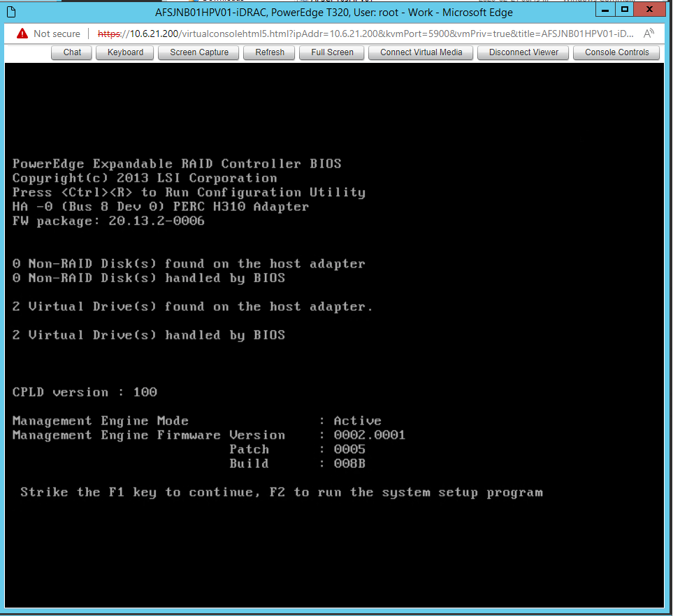673x616 pixels.
Task: Open the Keyboard menu button
Action: pos(125,52)
